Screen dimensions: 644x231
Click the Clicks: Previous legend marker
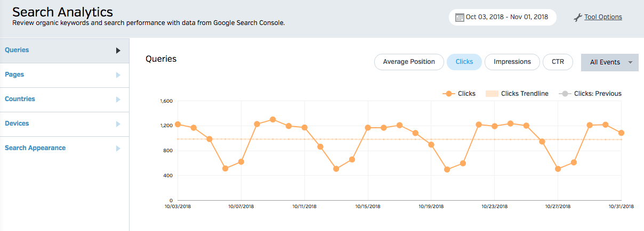pos(565,94)
